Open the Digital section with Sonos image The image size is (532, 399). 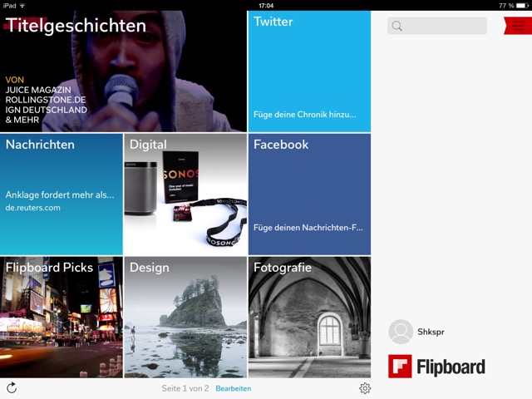[x=185, y=194]
